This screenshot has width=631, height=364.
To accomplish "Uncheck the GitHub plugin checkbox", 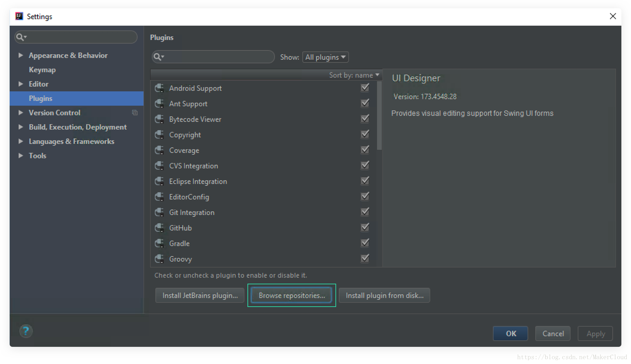I will coord(365,227).
